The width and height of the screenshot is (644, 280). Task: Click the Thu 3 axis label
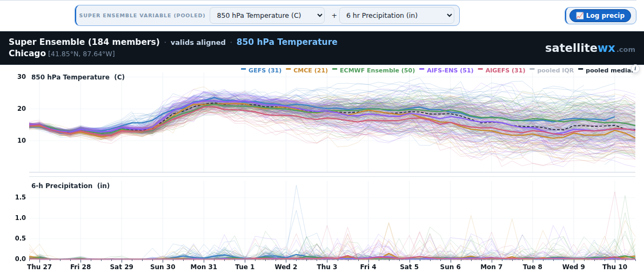327,267
